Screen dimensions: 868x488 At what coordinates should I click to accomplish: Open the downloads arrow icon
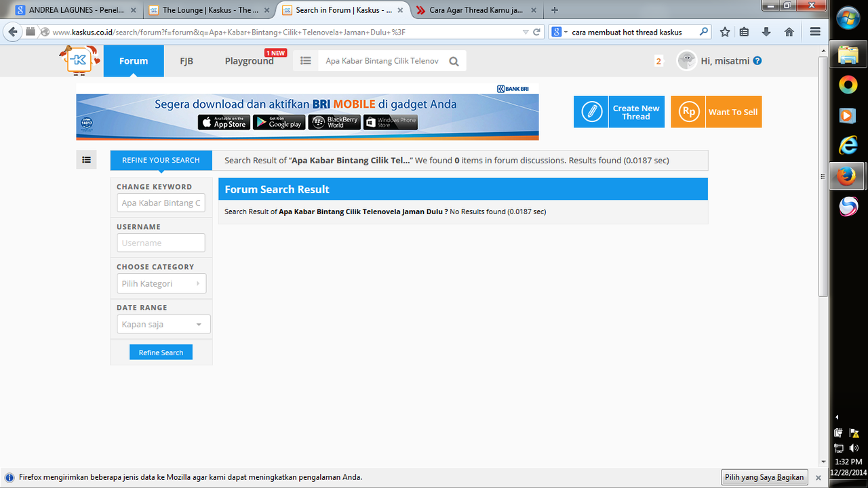(766, 32)
